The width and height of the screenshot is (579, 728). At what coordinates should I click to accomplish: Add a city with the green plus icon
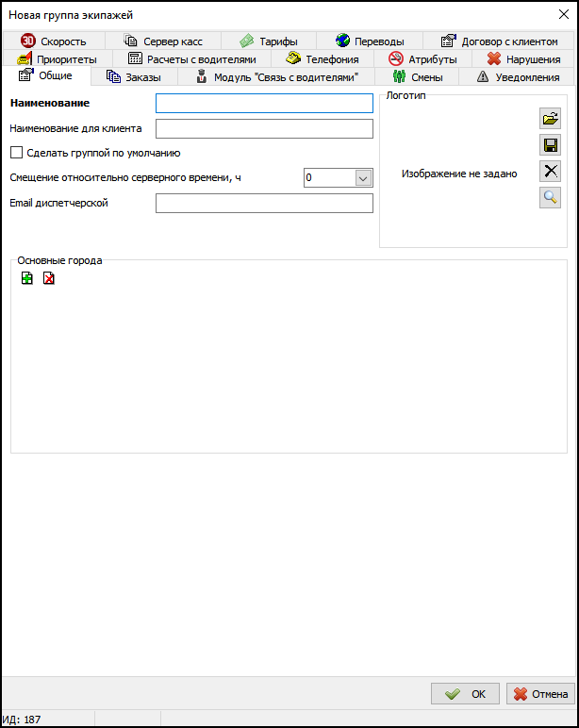[x=27, y=278]
